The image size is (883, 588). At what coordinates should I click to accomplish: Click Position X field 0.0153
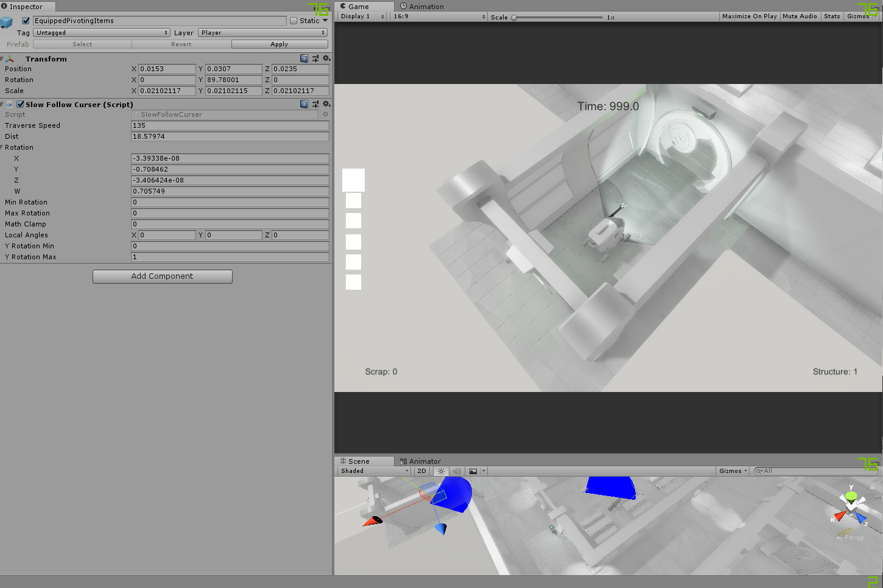tap(167, 69)
